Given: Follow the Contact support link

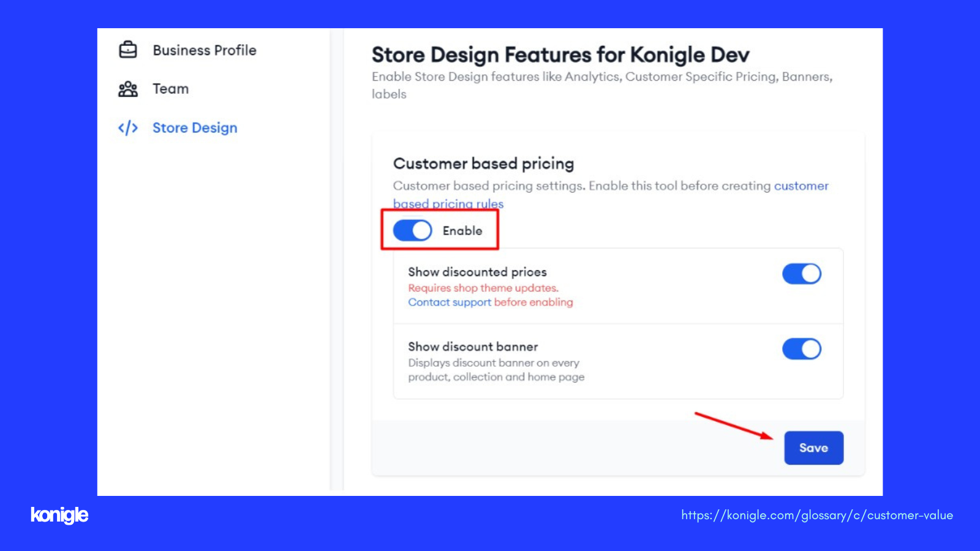Looking at the screenshot, I should pyautogui.click(x=450, y=302).
